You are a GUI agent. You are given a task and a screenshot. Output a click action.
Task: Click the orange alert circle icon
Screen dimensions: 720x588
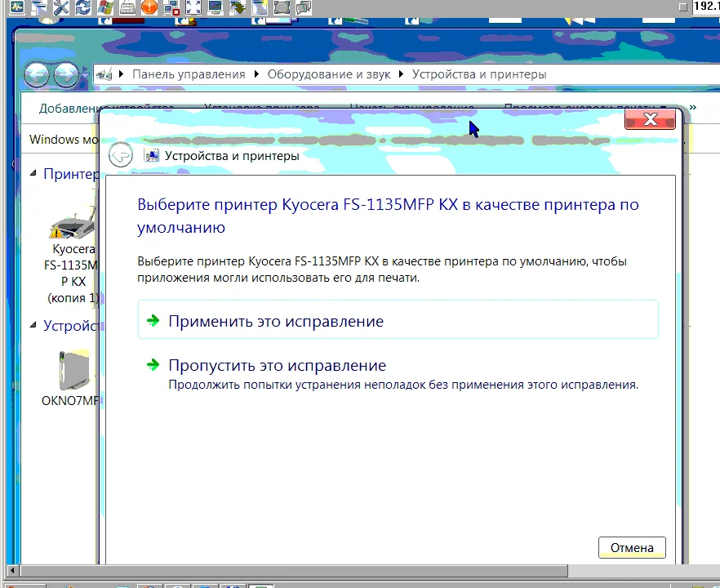[x=149, y=8]
